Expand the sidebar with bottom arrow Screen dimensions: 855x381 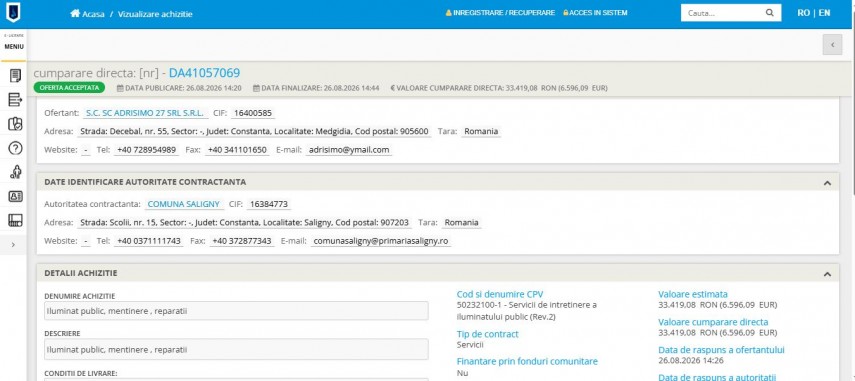(x=13, y=245)
